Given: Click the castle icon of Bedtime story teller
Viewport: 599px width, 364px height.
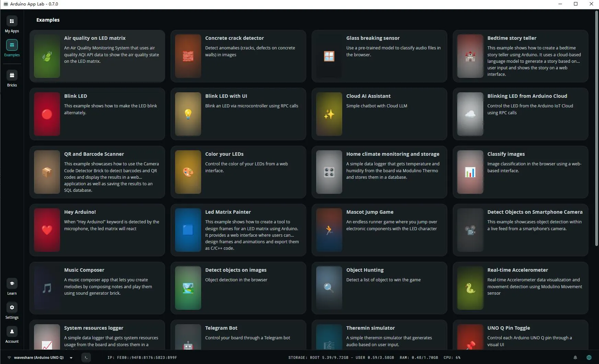Looking at the screenshot, I should pos(470,56).
